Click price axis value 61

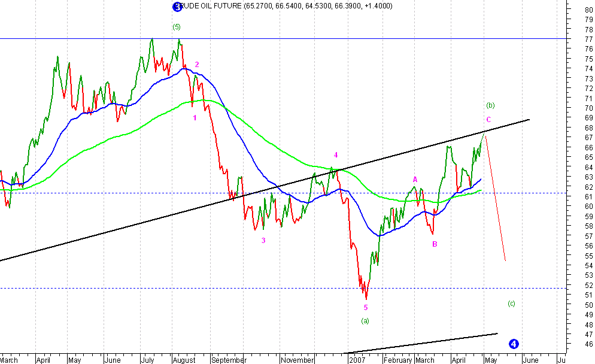tap(589, 196)
